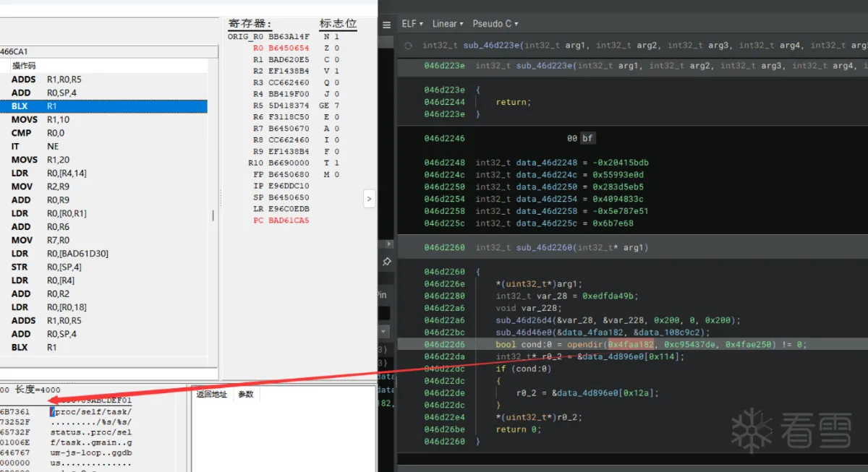Click the disassembly list vertical scrollbar handle
The height and width of the screenshot is (472, 868).
coord(213,215)
